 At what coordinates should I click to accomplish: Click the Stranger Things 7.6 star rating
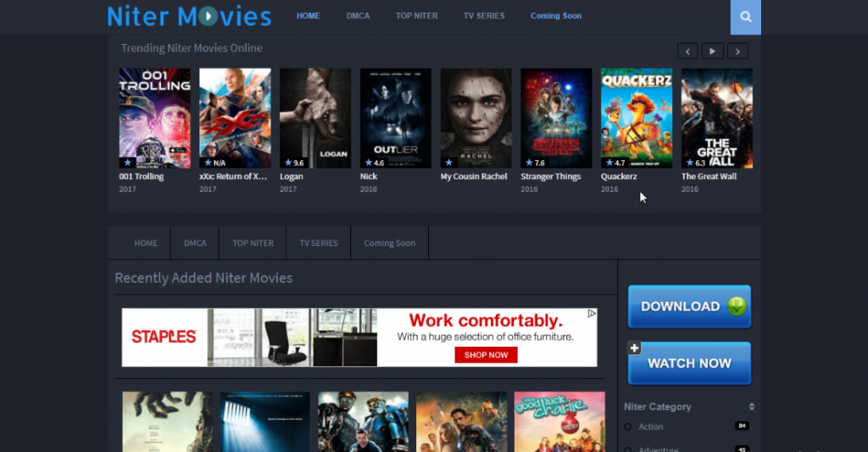click(535, 163)
